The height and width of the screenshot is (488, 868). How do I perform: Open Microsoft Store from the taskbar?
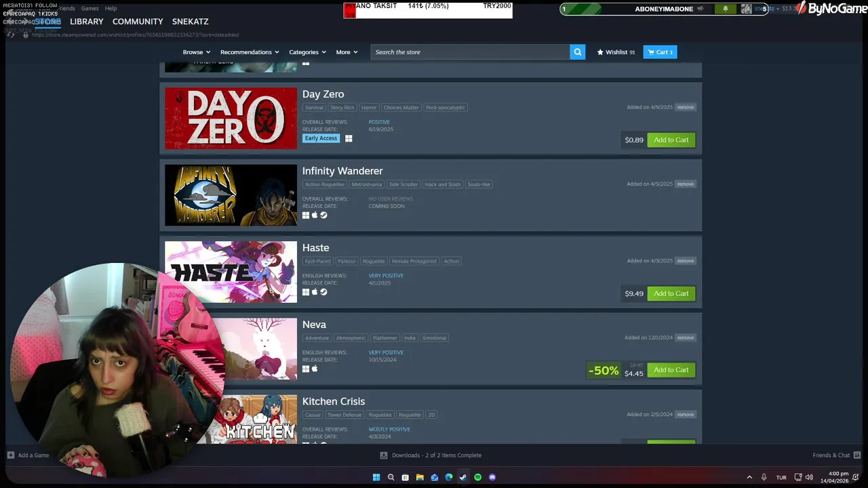coord(406,477)
